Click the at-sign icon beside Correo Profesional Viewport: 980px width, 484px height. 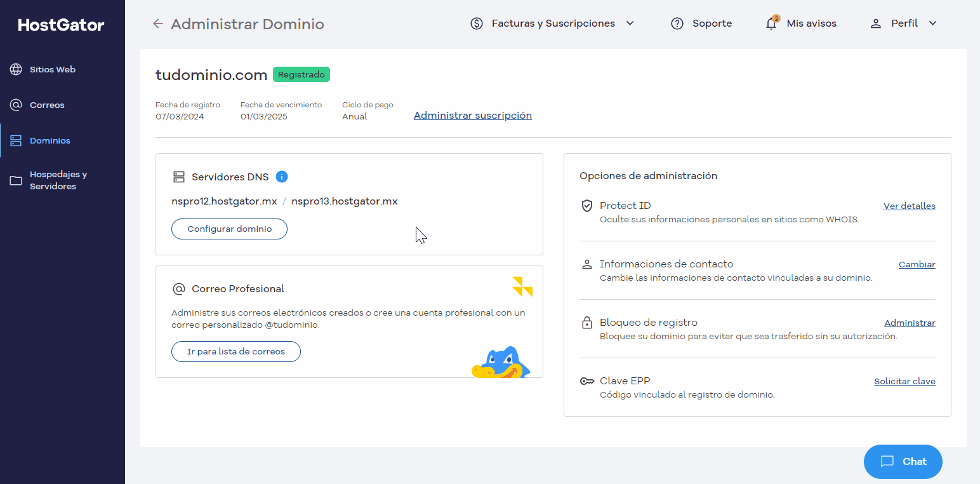pyautogui.click(x=178, y=289)
